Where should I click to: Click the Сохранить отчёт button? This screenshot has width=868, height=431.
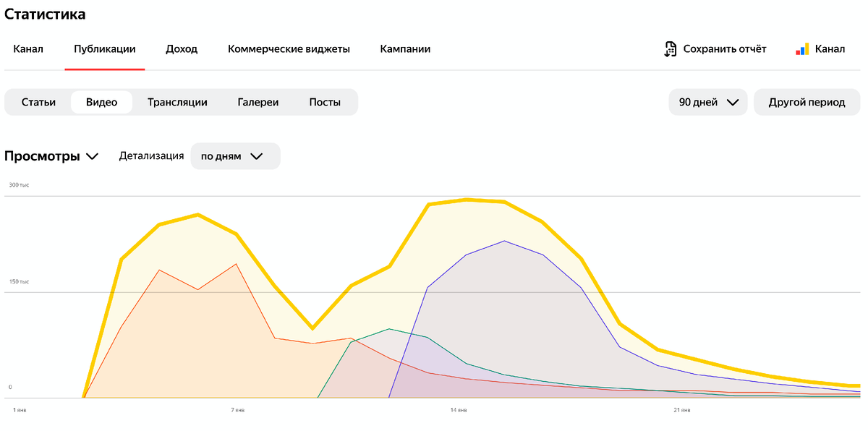point(725,49)
